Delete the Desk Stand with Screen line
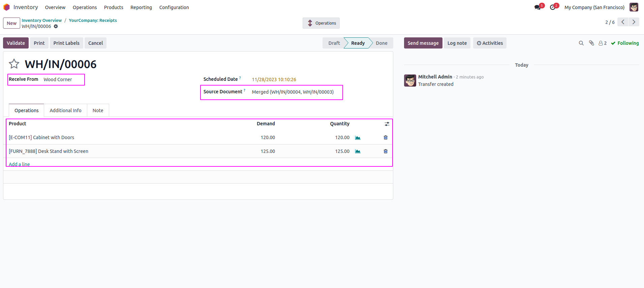 (386, 151)
